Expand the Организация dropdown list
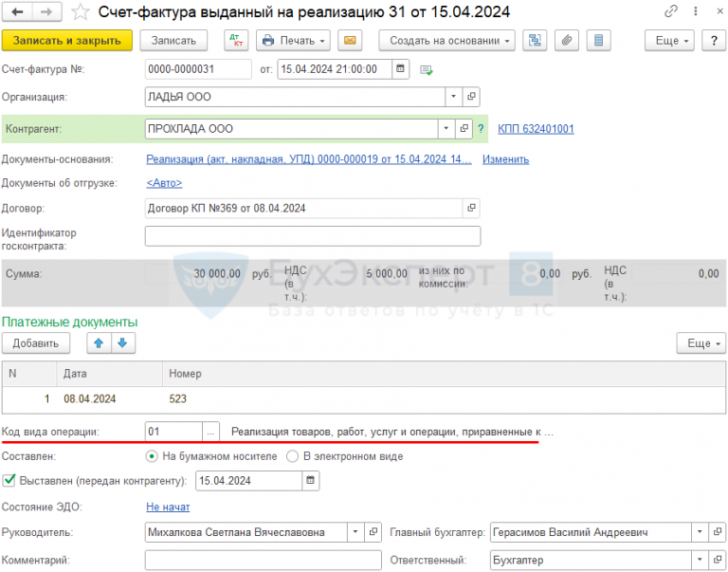Screen dimensions: 728x572 pyautogui.click(x=453, y=97)
